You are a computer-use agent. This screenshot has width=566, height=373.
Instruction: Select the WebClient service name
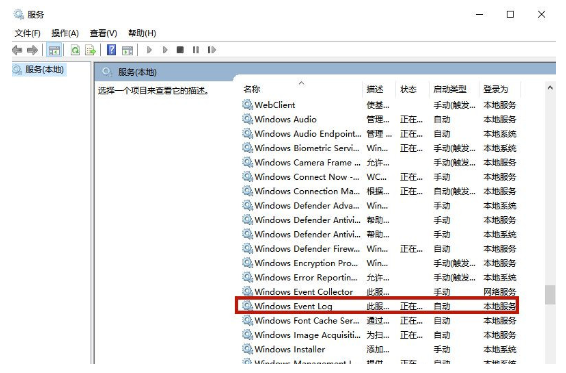(274, 105)
